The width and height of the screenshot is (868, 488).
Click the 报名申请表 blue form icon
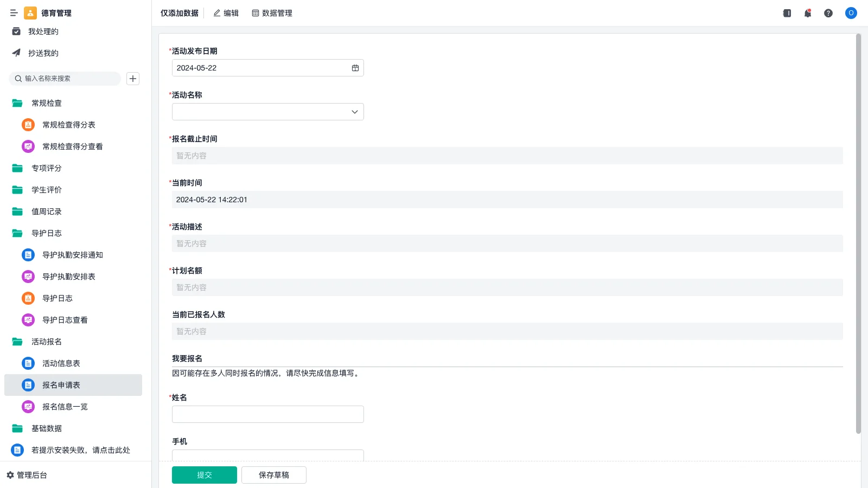pyautogui.click(x=28, y=385)
